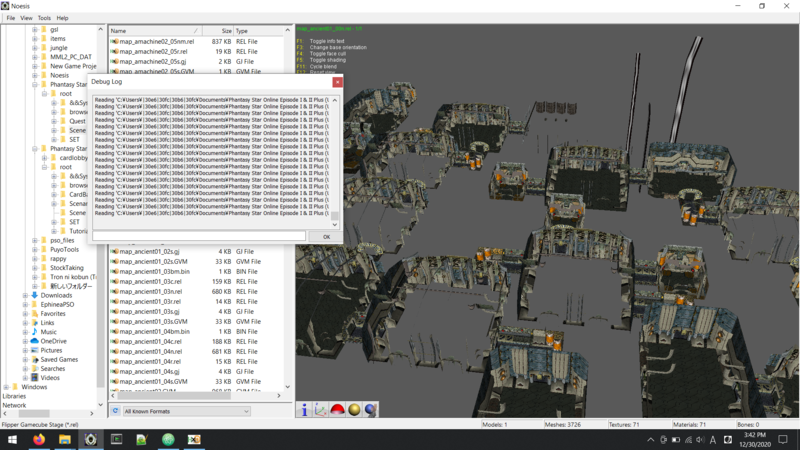Screen dimensions: 800x450
Task: Open the All Known Formats dropdown
Action: pos(186,411)
